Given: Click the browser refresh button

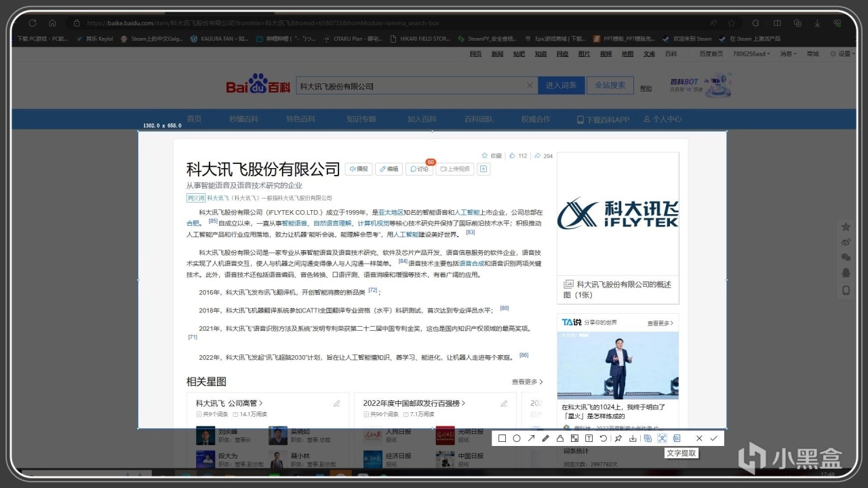Looking at the screenshot, I should click(x=32, y=23).
